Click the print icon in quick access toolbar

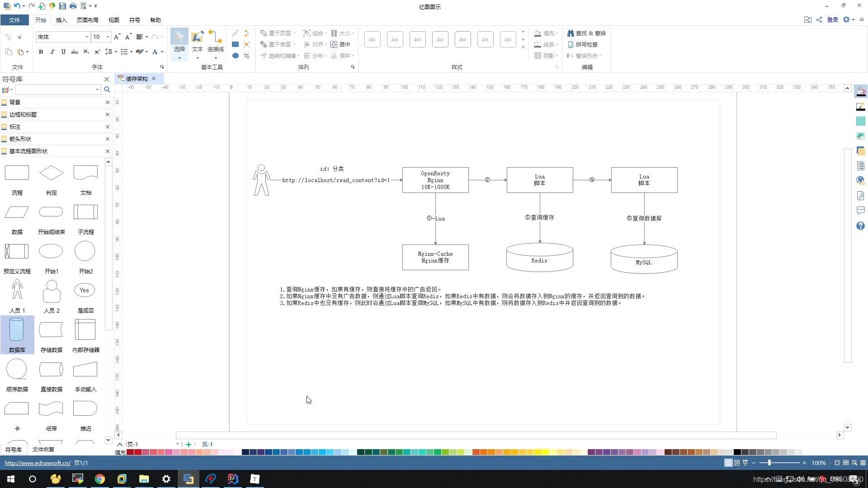pyautogui.click(x=73, y=6)
